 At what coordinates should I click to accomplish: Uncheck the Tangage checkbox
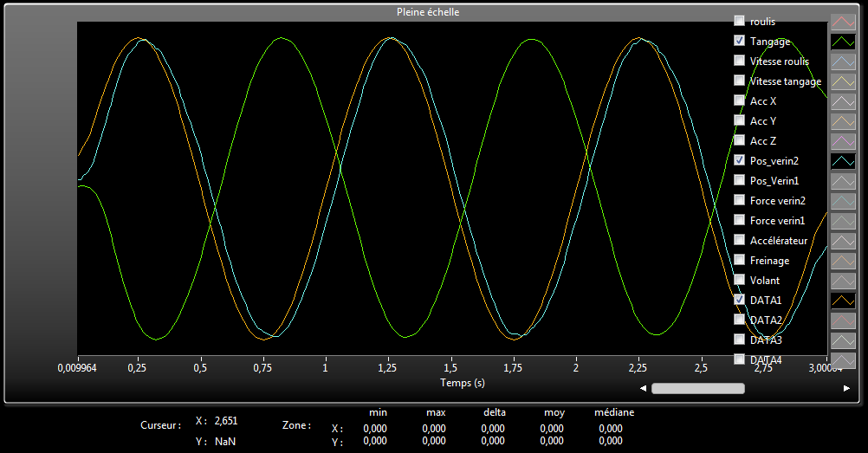tap(739, 41)
